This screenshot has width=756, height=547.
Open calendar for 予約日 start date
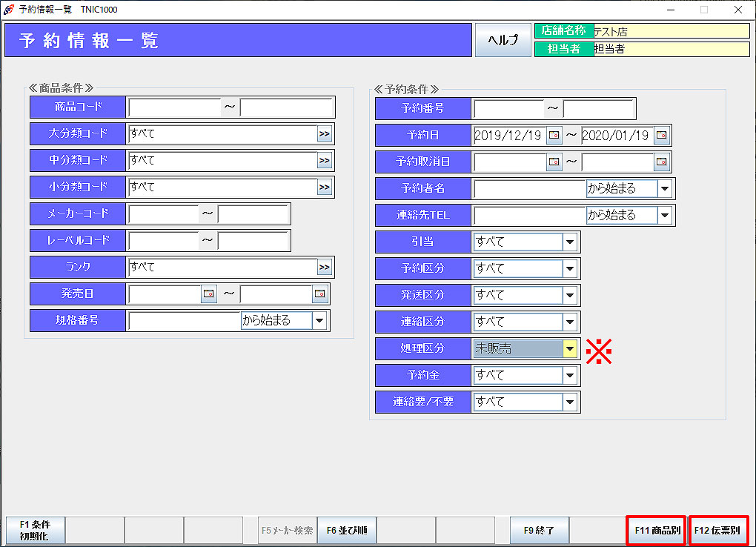click(x=554, y=136)
